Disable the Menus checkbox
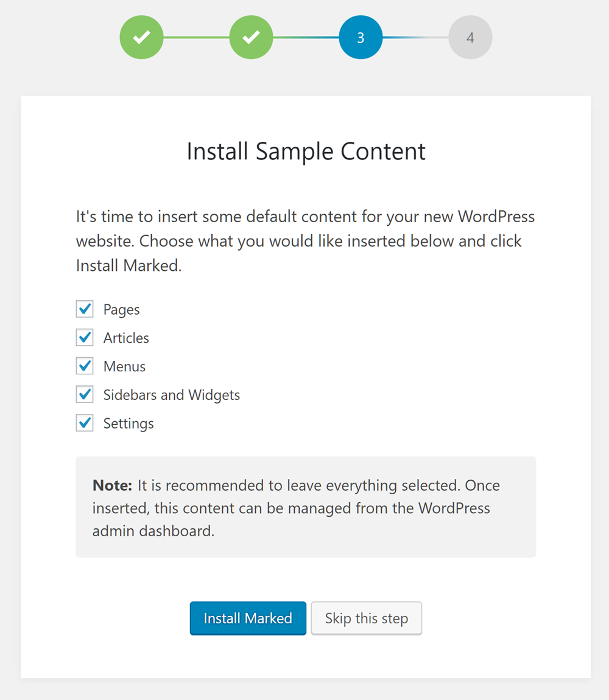This screenshot has width=609, height=700. [85, 366]
